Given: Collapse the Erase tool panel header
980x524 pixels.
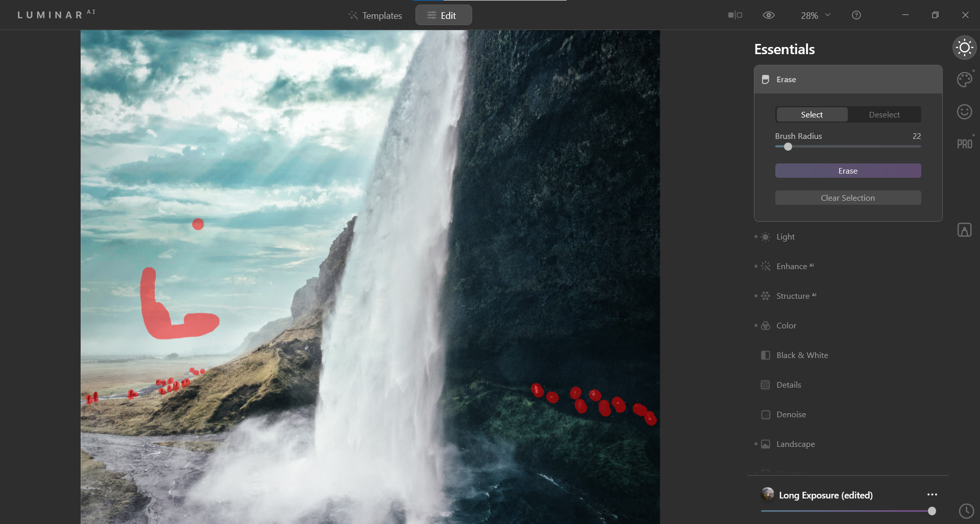Looking at the screenshot, I should pos(848,80).
